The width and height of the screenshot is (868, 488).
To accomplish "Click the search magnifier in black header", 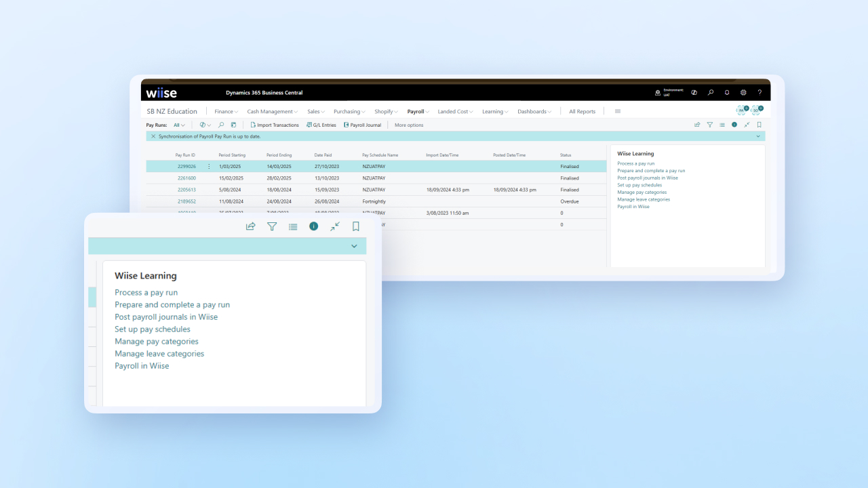I will pos(711,93).
